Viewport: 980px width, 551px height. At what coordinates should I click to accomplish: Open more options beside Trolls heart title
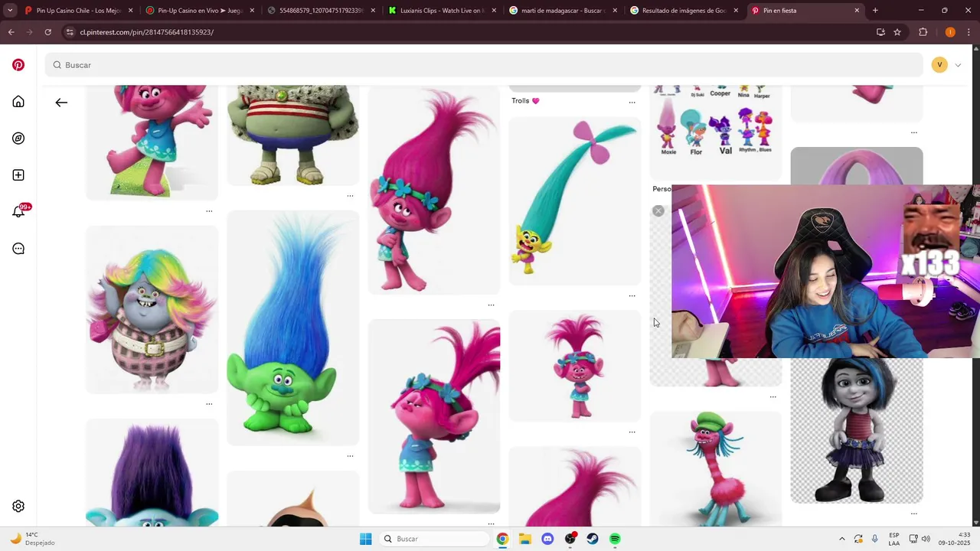[632, 102]
